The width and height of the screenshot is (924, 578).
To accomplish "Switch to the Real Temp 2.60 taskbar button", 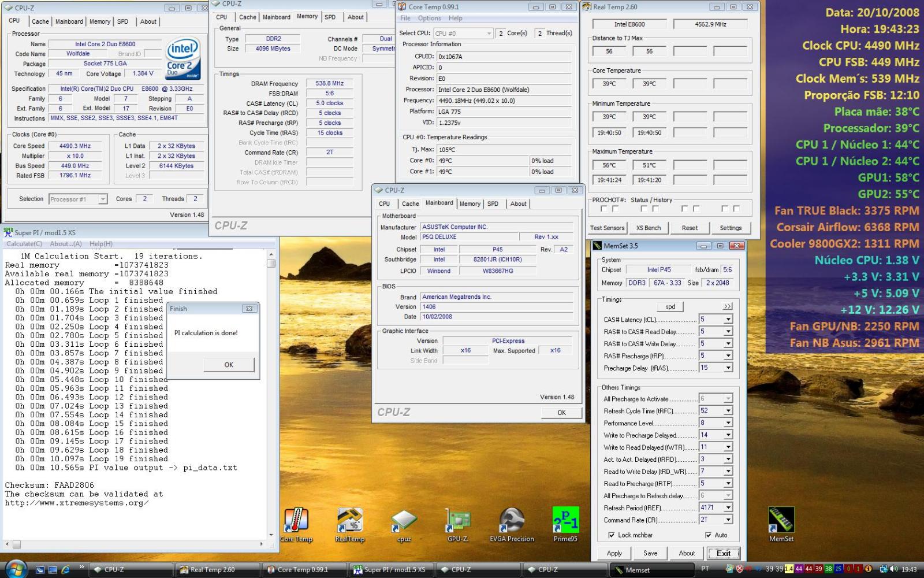I will click(217, 570).
